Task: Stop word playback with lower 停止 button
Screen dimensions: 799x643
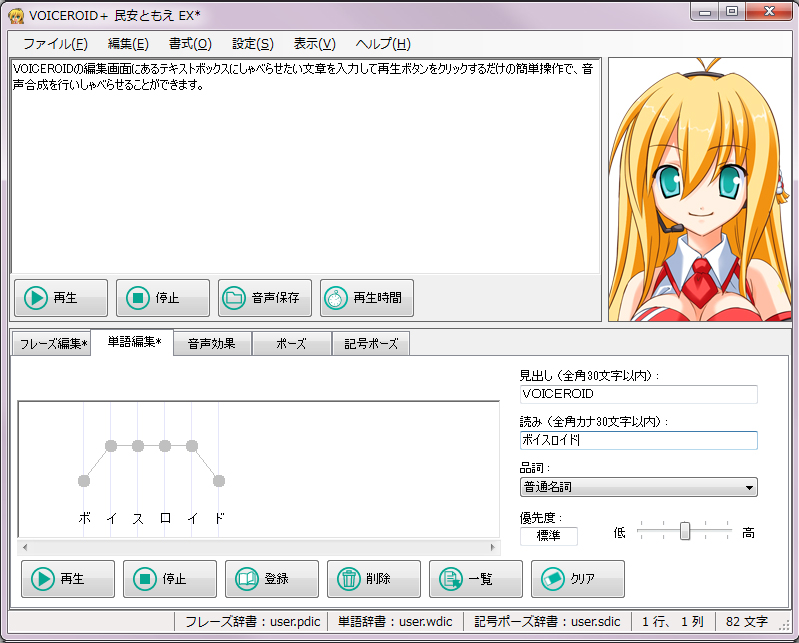Action: (x=170, y=579)
